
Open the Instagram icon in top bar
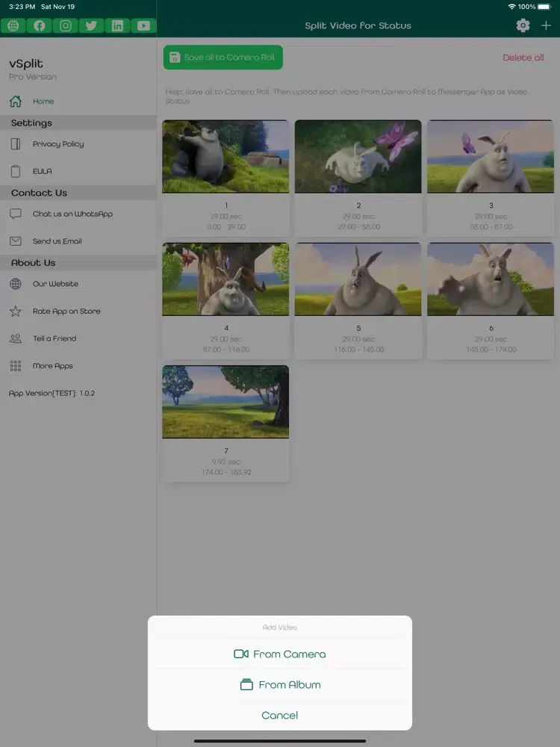click(65, 25)
